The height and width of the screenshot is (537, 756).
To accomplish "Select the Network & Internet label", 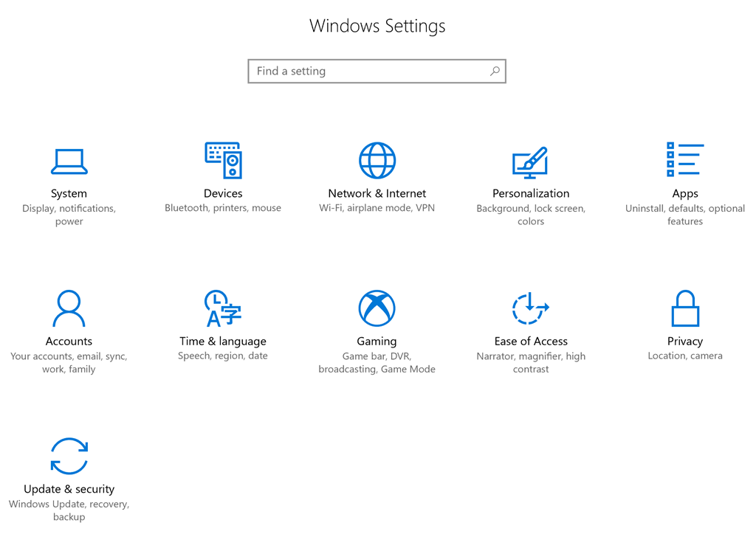I will pos(377,193).
